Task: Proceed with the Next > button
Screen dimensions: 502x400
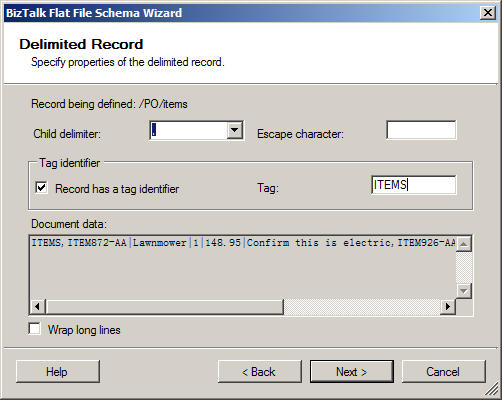Action: click(x=352, y=371)
